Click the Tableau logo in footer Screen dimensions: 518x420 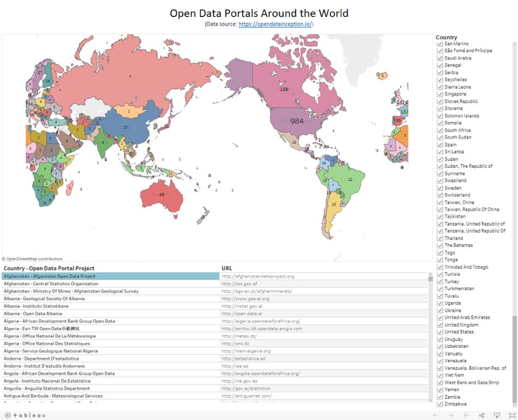25,415
